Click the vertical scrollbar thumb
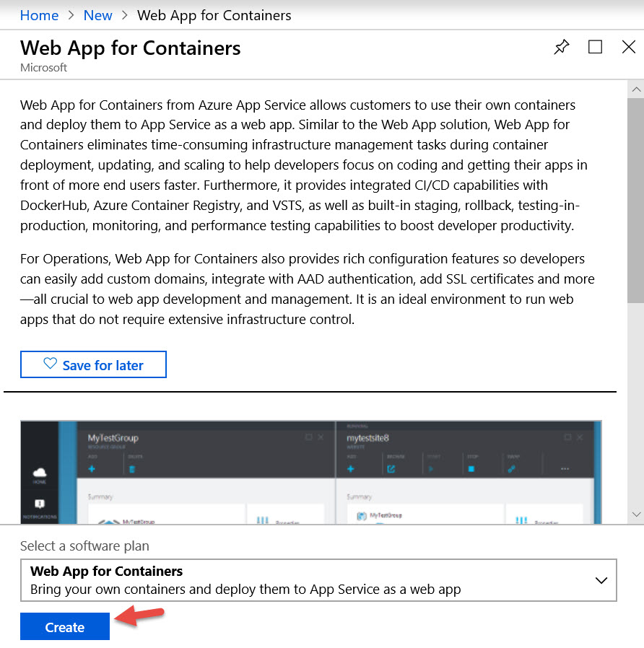This screenshot has width=644, height=648. pos(636,201)
